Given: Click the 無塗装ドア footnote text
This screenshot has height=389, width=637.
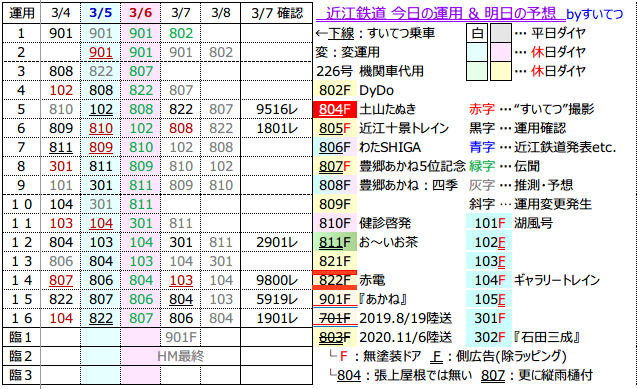Looking at the screenshot, I should point(391,357).
